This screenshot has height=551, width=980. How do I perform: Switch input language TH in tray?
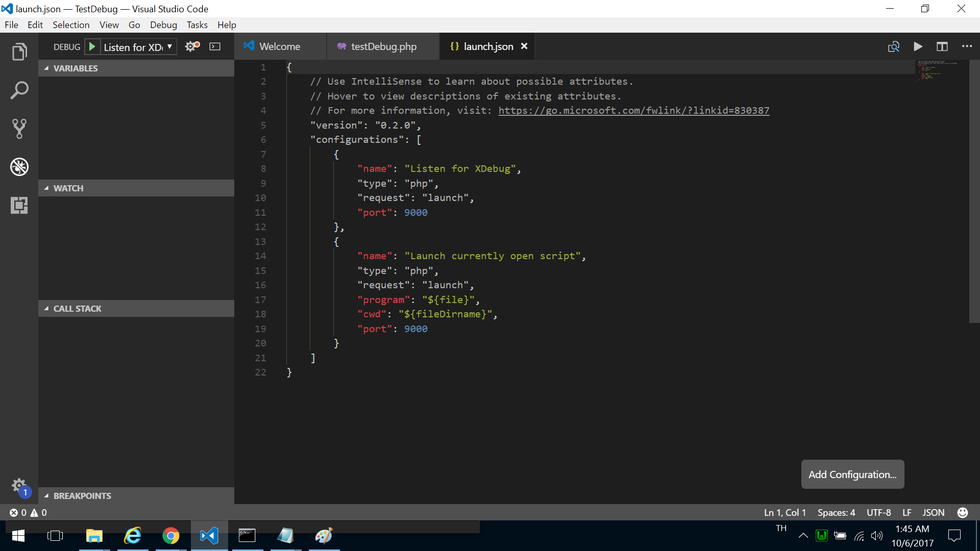[x=781, y=529]
